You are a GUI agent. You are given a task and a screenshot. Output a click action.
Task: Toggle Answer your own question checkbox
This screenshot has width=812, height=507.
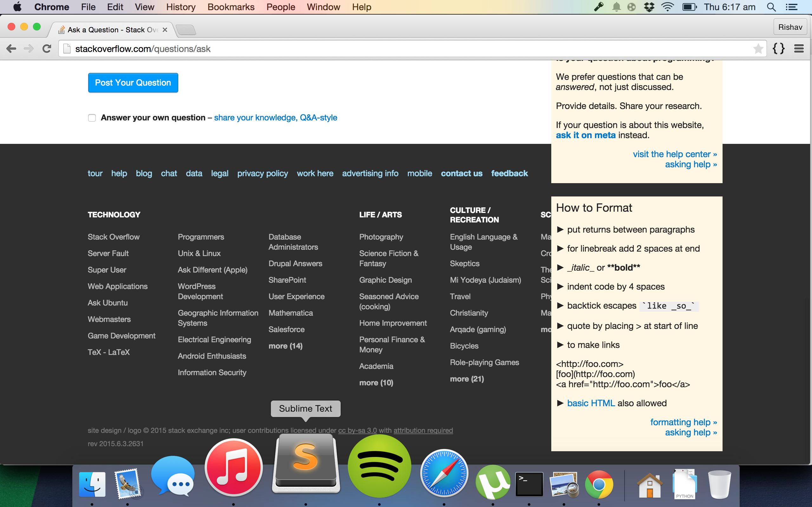[92, 118]
